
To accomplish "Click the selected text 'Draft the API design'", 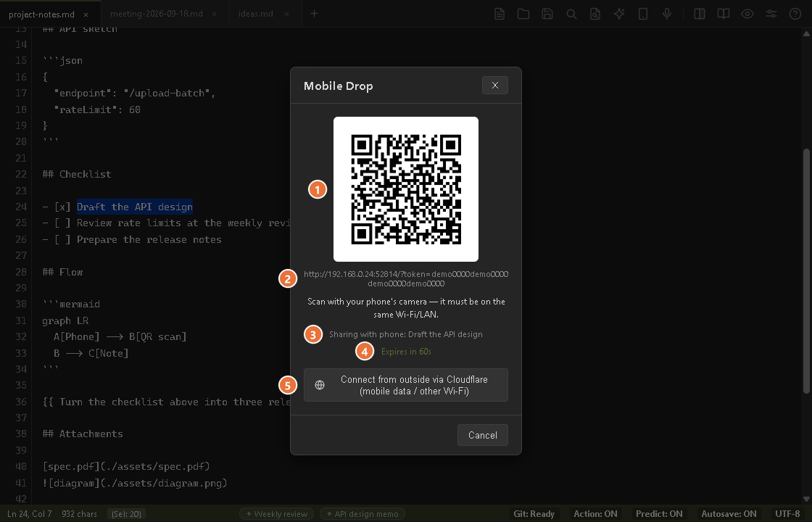I will (135, 207).
